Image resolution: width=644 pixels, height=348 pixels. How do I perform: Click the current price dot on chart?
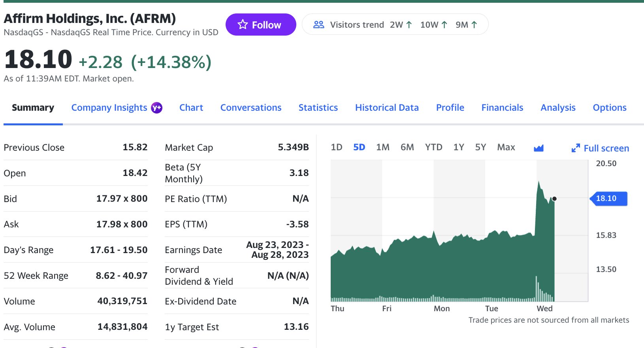[554, 199]
